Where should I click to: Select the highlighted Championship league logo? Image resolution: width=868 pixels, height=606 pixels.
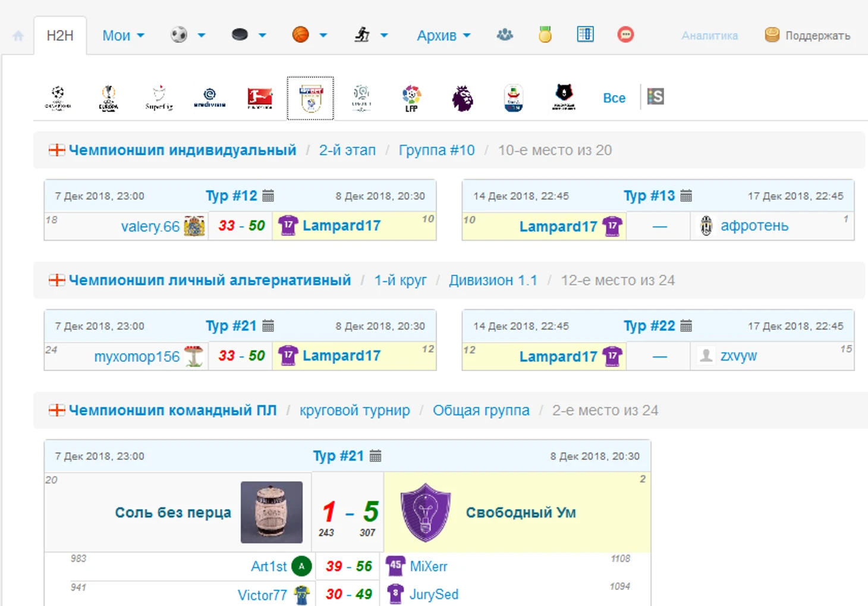point(310,98)
